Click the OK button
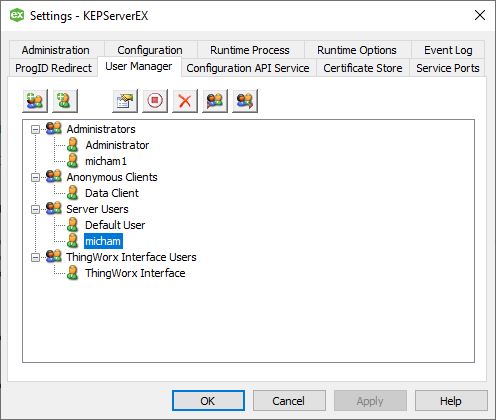 (208, 401)
